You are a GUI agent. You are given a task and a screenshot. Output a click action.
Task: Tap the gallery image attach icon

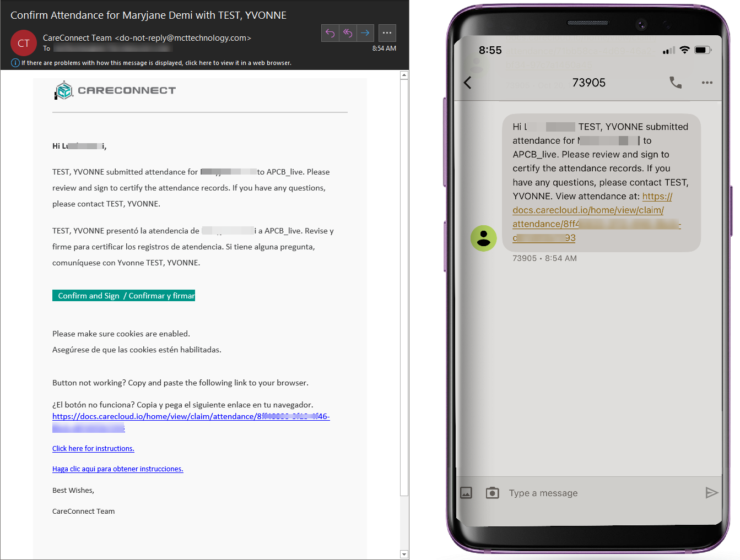click(x=466, y=493)
